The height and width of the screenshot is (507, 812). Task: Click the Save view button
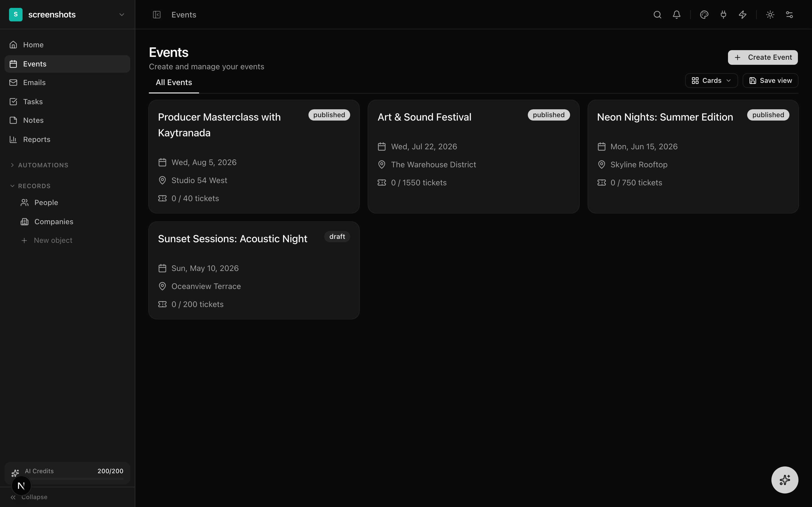[x=770, y=81]
